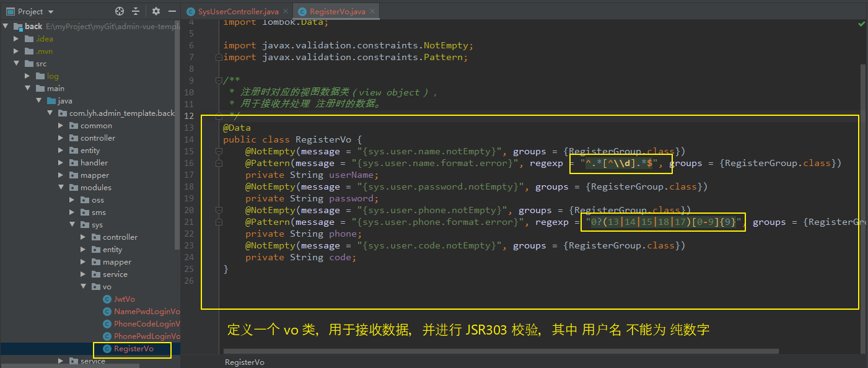This screenshot has width=868, height=368.
Task: Switch to the SysUserController.java tab
Action: (237, 12)
